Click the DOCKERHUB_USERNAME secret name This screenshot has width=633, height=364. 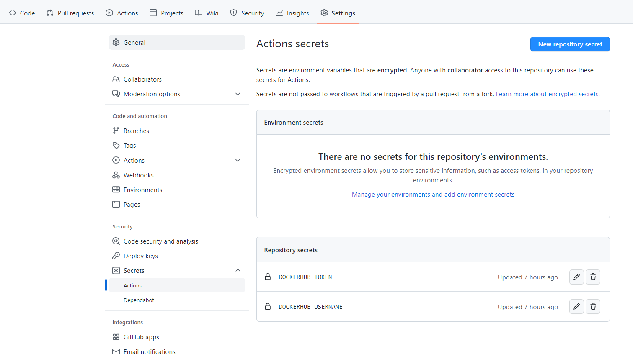click(310, 307)
